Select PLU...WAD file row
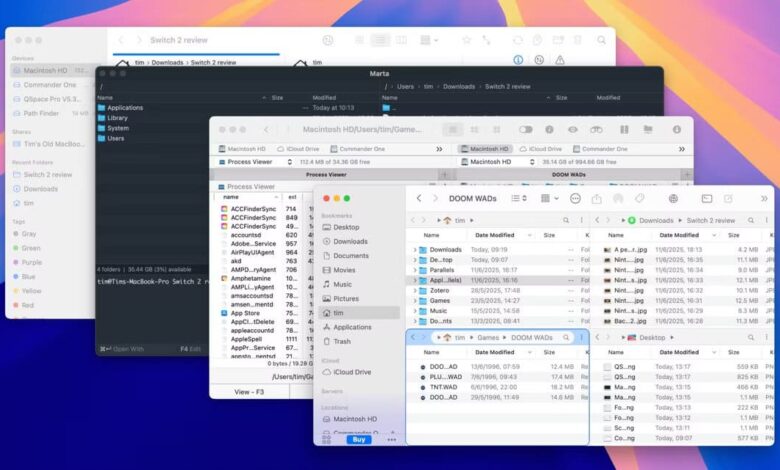This screenshot has width=780, height=470. click(x=497, y=377)
